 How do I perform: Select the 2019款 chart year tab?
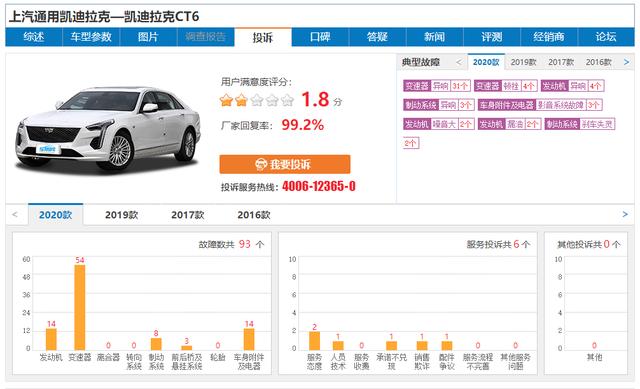[x=122, y=215]
